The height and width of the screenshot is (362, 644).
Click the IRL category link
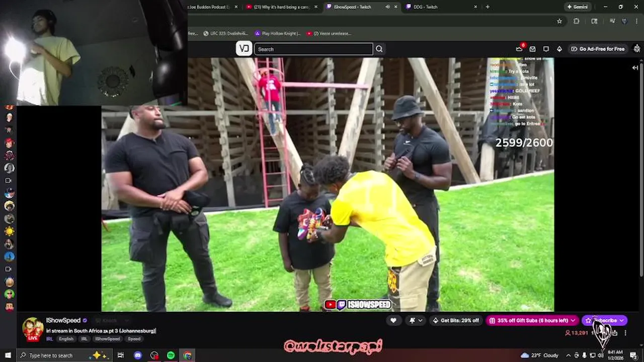pyautogui.click(x=50, y=339)
